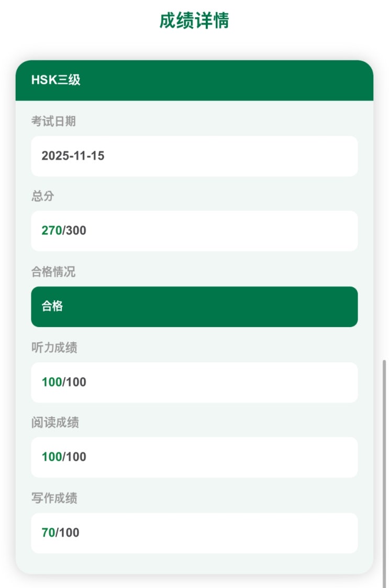
Task: Click the 合格情况 label
Action: (53, 272)
